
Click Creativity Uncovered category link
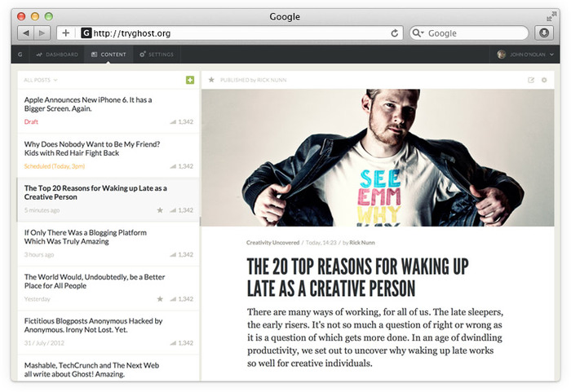tap(272, 243)
